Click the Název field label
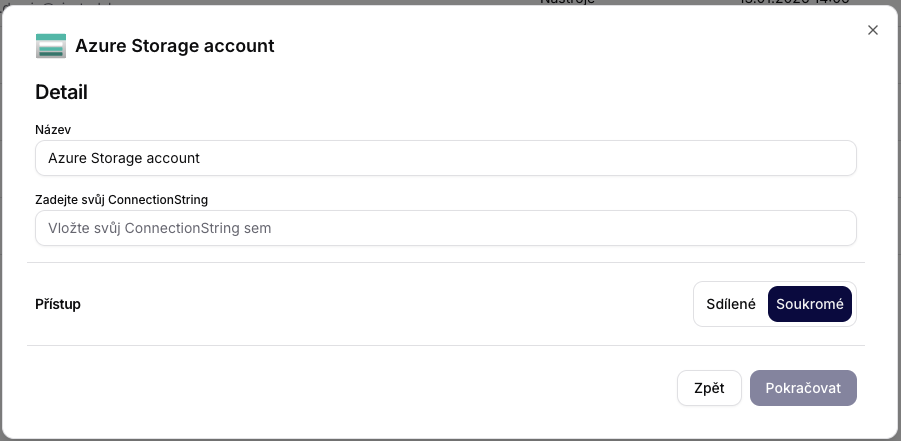901x441 pixels. click(x=53, y=130)
